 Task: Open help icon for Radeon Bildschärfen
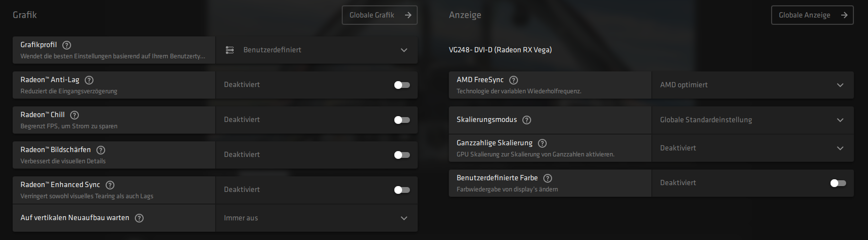pos(101,150)
